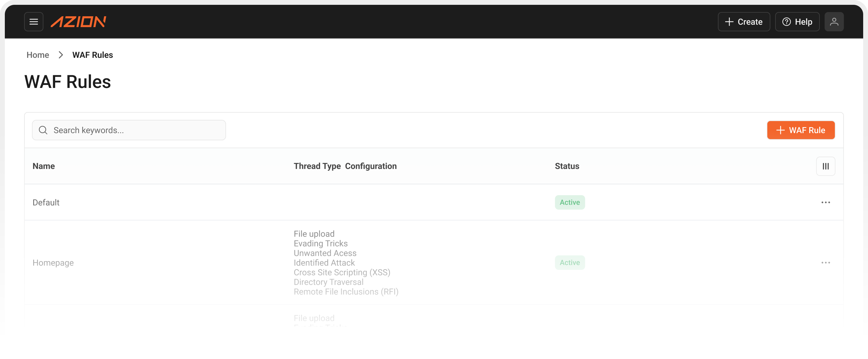Screen dimensions: 868x359
Task: Click 'File upload' in Homepage row
Action: click(314, 234)
